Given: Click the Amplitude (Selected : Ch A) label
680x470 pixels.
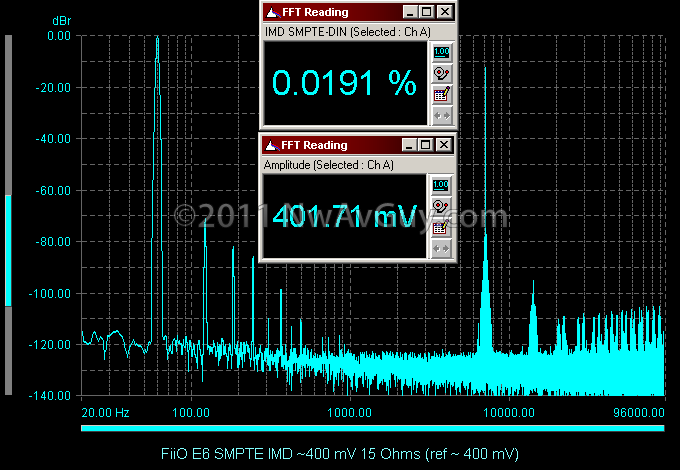Looking at the screenshot, I should click(x=329, y=165).
